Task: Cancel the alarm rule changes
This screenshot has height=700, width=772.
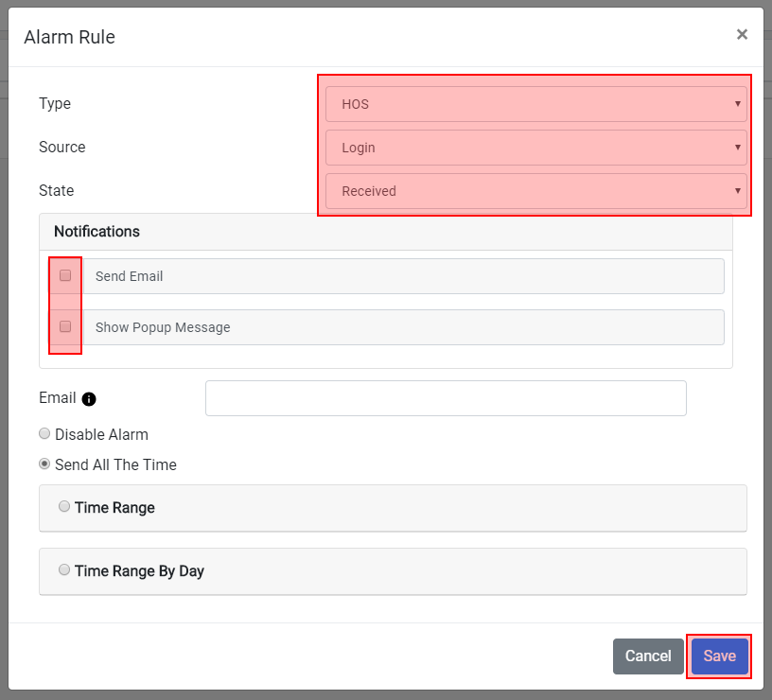Action: [648, 656]
